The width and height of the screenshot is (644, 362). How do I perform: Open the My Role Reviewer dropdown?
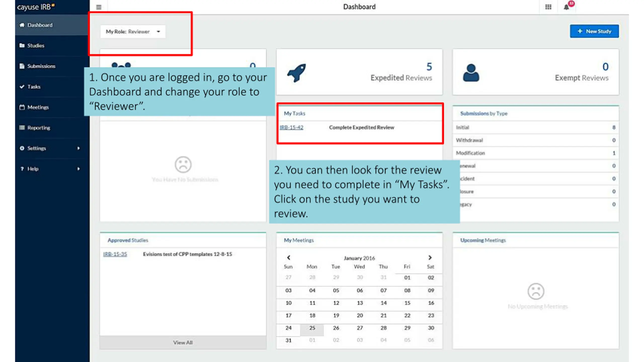(133, 31)
